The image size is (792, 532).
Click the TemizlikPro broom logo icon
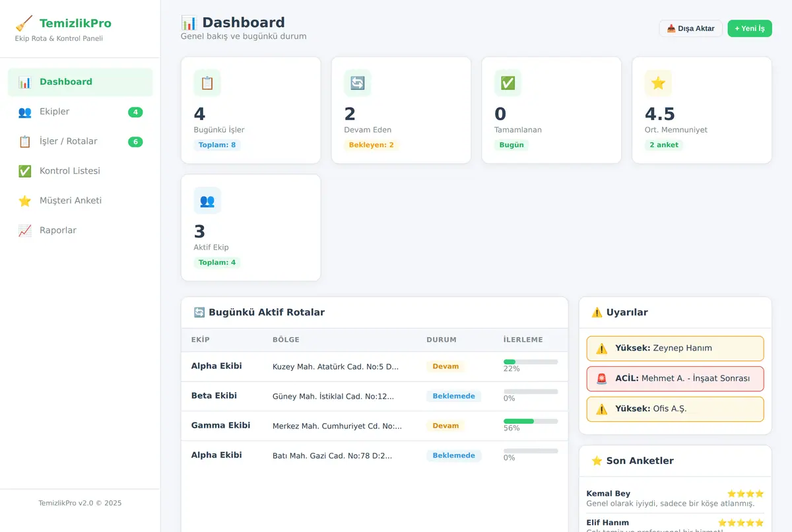pos(24,24)
